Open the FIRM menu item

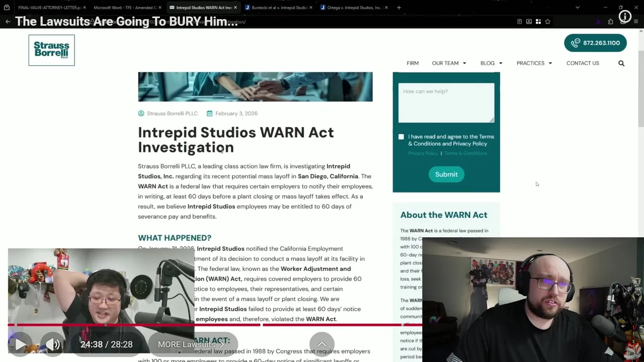pos(413,63)
